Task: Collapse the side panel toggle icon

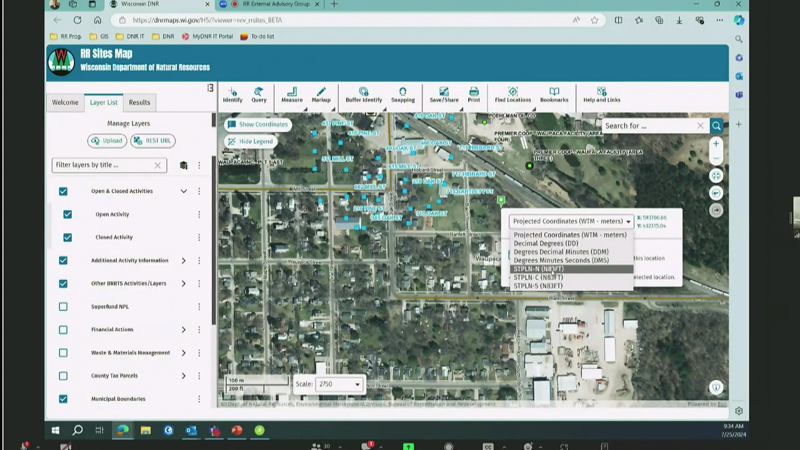Action: click(x=210, y=88)
